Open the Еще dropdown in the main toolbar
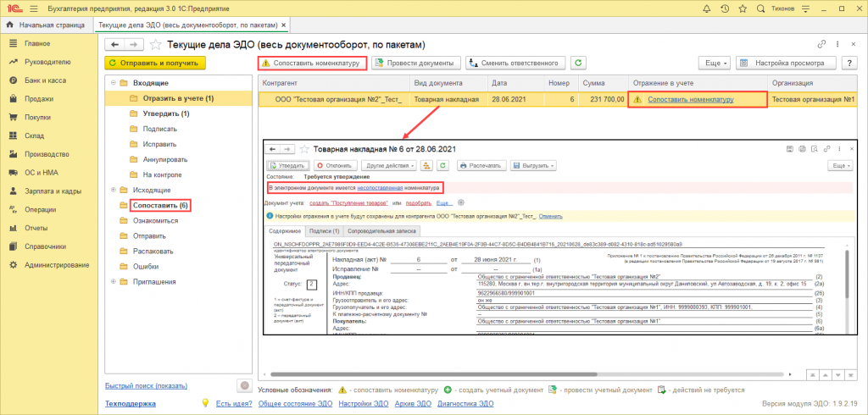Viewport: 868px width, 415px height. (x=715, y=63)
